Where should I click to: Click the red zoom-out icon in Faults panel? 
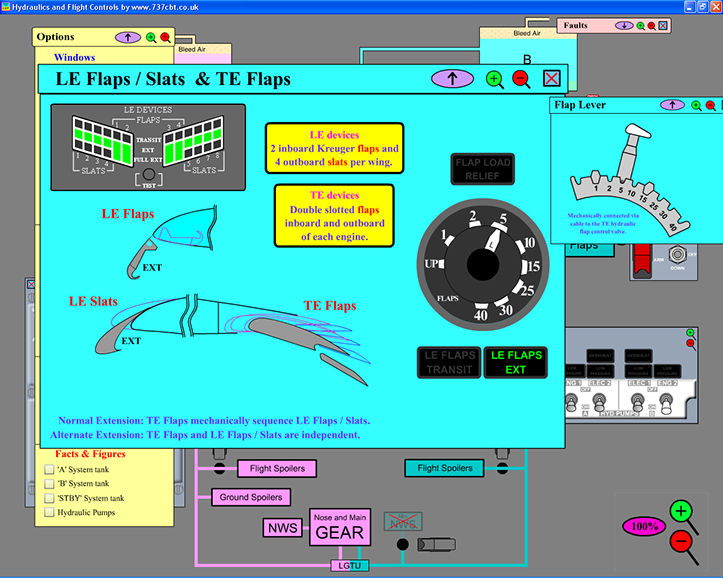coord(652,25)
